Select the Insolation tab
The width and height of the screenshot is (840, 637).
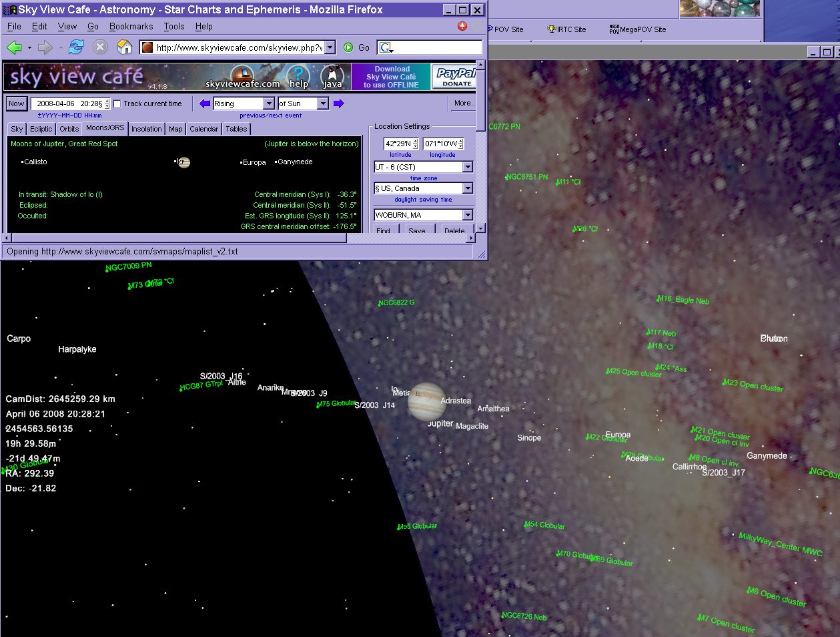pyautogui.click(x=146, y=129)
